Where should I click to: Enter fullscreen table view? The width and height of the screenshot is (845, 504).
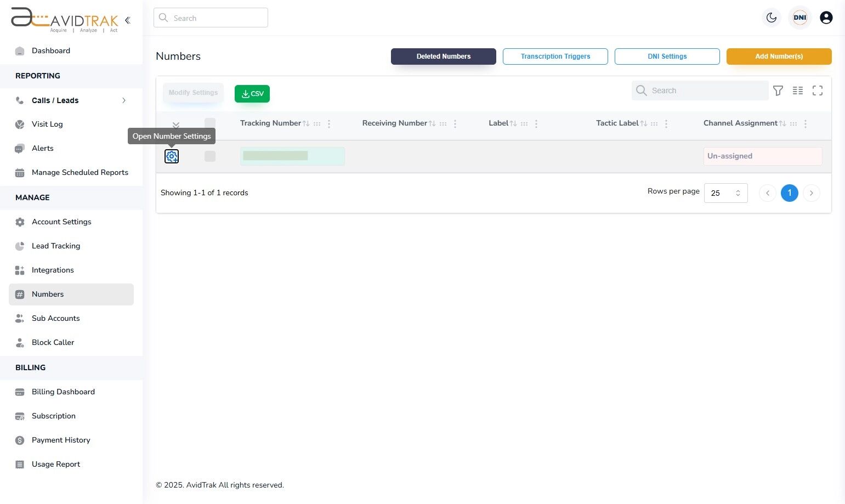pos(818,90)
